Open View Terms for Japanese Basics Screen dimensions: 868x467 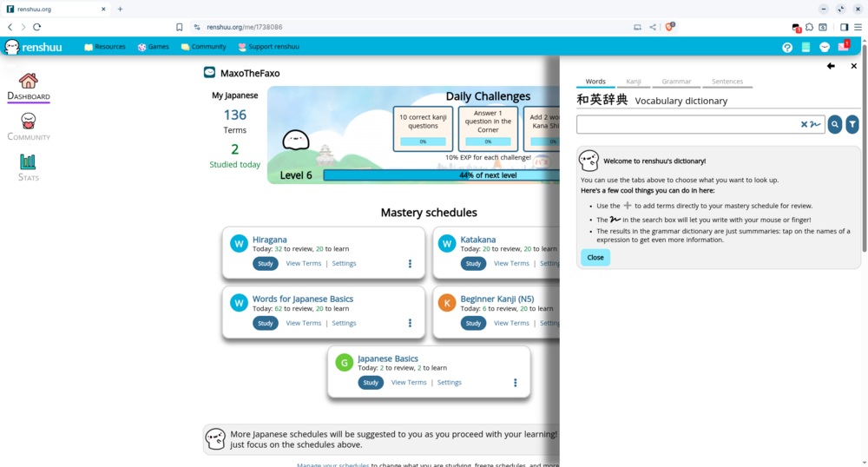pyautogui.click(x=409, y=383)
